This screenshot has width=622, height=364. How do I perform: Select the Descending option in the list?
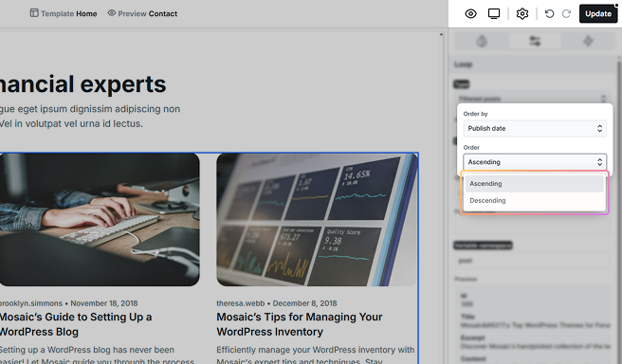534,201
